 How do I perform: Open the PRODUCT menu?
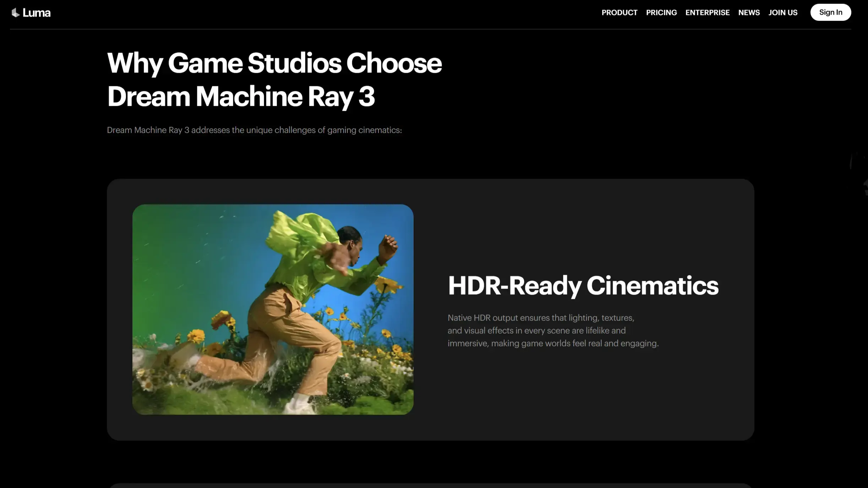pyautogui.click(x=619, y=12)
